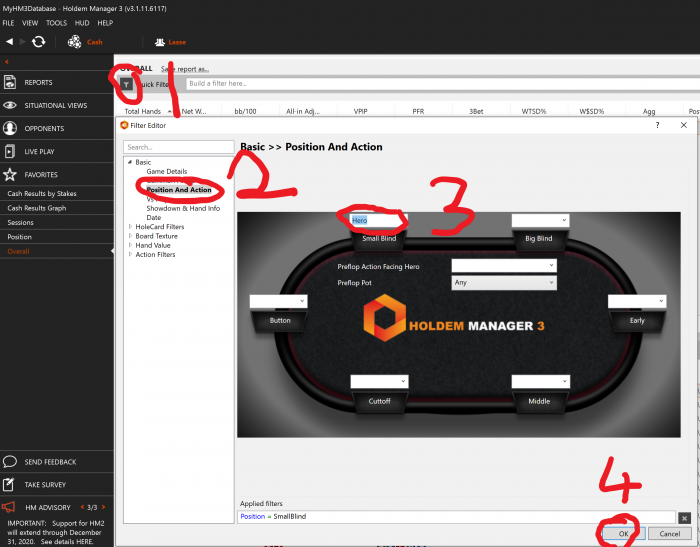This screenshot has height=547, width=700.
Task: Go to next HM Advisory message
Action: click(x=104, y=507)
